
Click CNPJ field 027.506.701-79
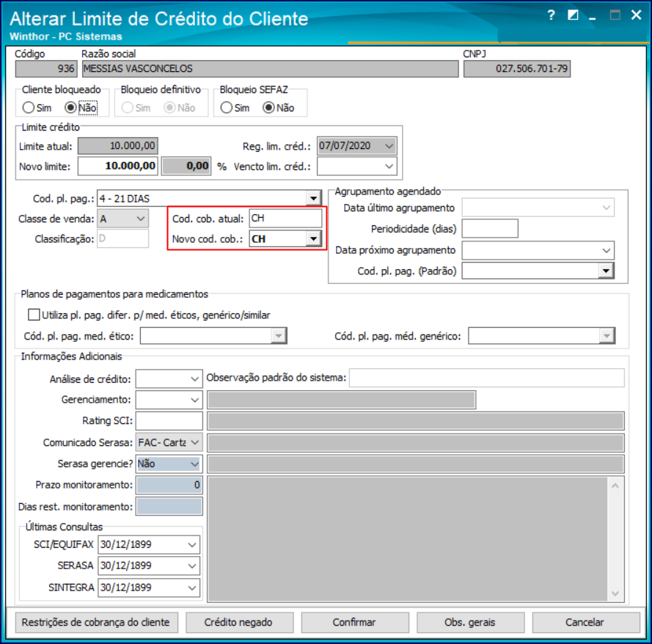pos(517,69)
